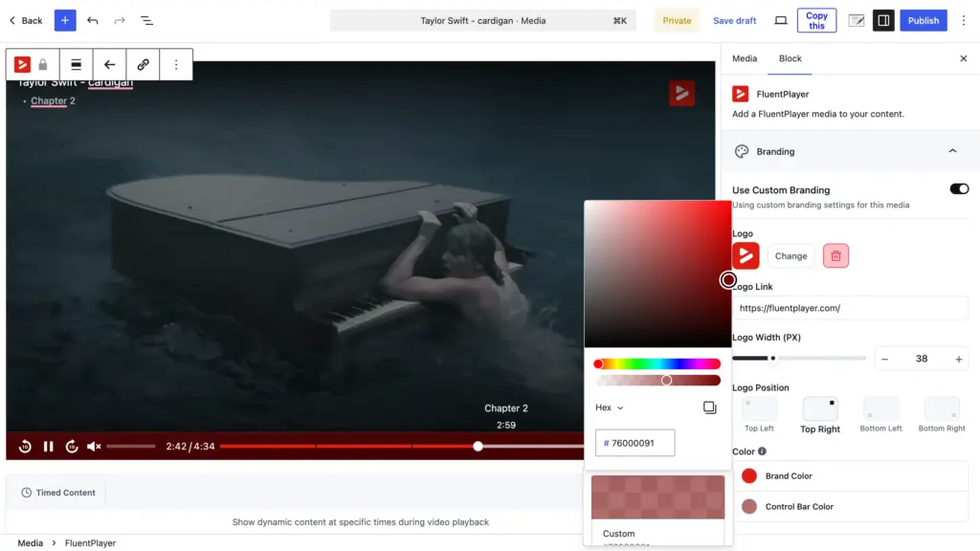980x551 pixels.
Task: Open the command palette title bar
Action: 483,21
